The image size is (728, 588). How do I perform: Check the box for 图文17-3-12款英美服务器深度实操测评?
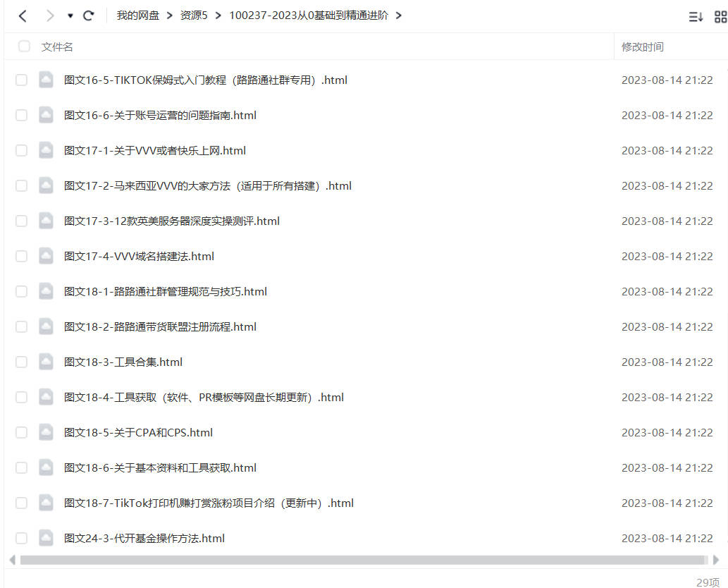(x=21, y=221)
